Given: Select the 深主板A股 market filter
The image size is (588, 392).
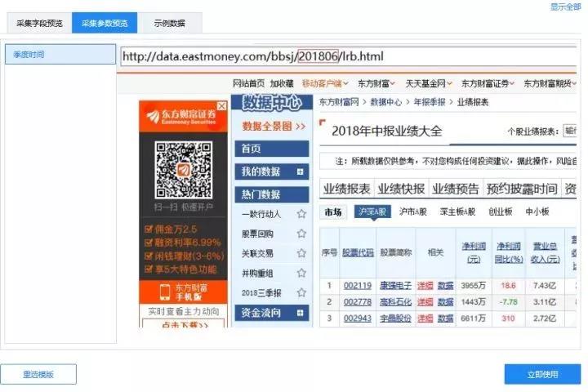Looking at the screenshot, I should tap(457, 212).
